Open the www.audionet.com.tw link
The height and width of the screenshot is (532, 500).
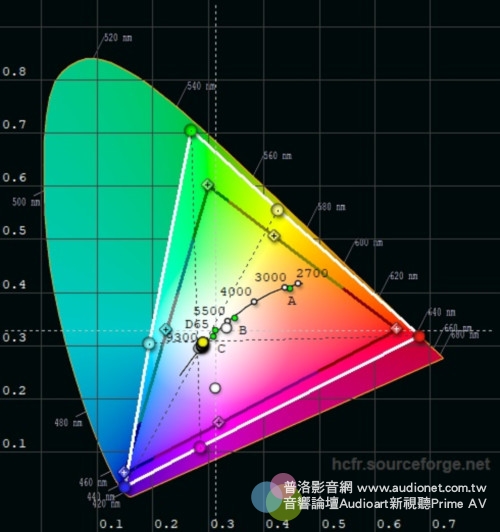(422, 489)
